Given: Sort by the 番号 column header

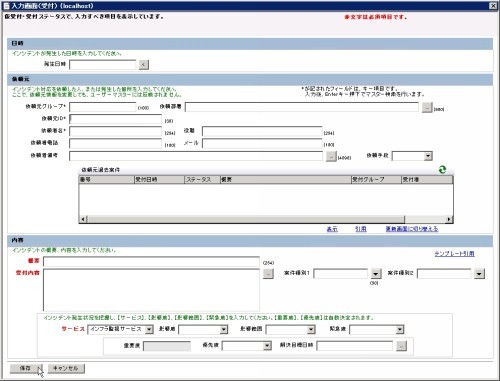Looking at the screenshot, I should pos(106,179).
